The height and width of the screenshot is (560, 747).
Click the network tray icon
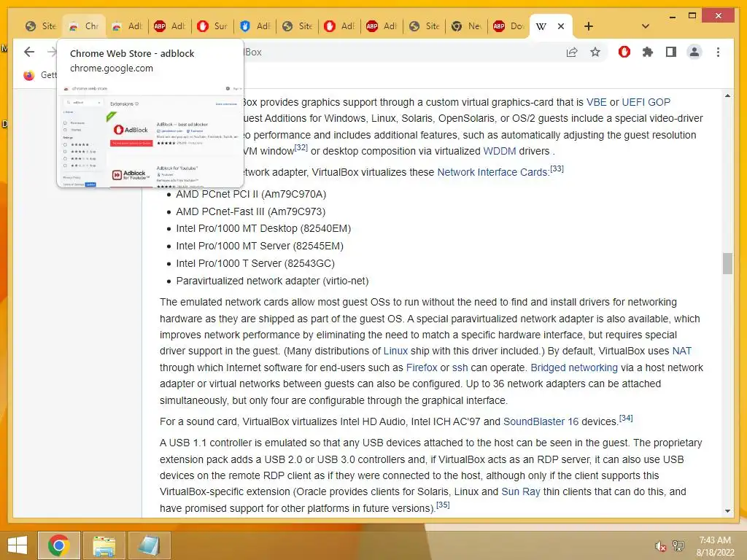[x=678, y=546]
